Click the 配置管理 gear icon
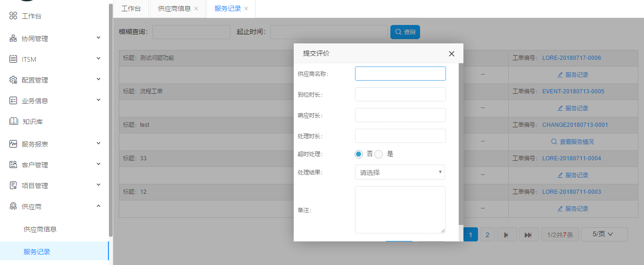The width and height of the screenshot is (644, 265). [13, 80]
